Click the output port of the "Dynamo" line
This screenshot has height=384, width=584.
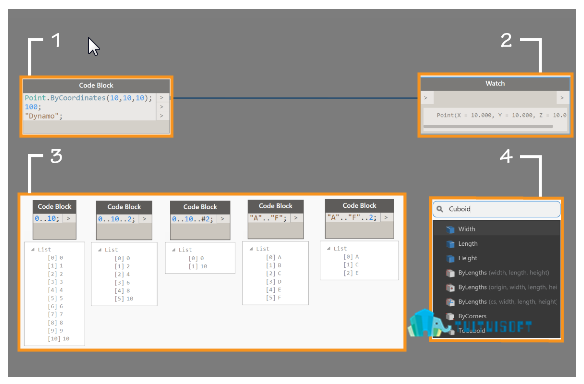tap(162, 116)
